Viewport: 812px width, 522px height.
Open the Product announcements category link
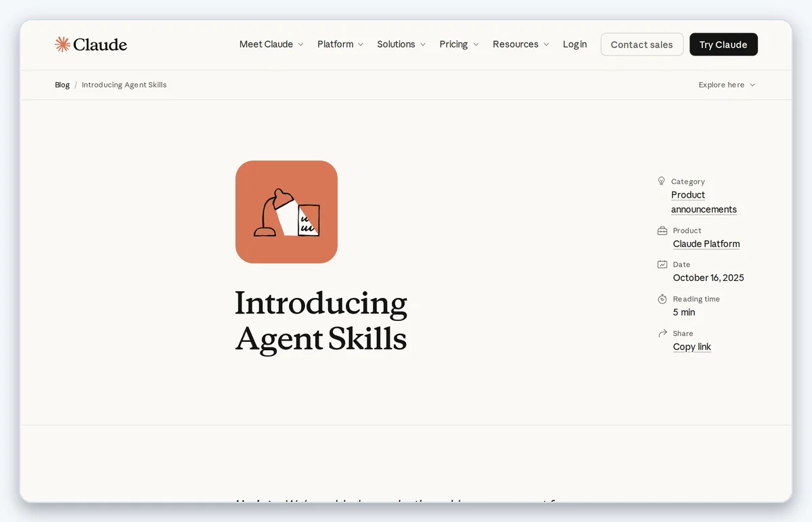point(704,202)
